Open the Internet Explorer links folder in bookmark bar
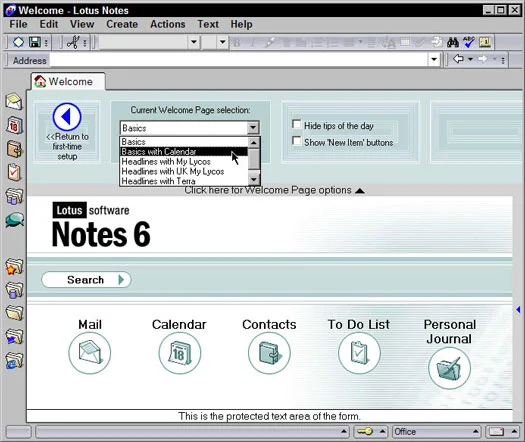Viewport: 525px width, 442px height. click(14, 361)
